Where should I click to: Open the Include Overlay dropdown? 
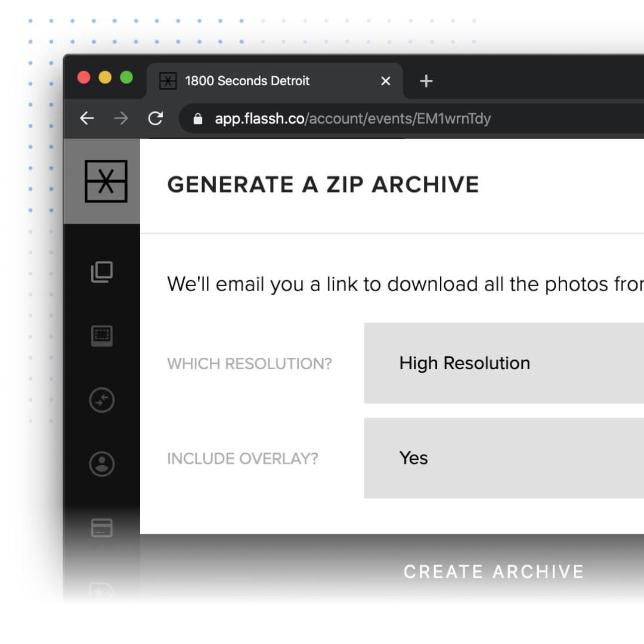(x=504, y=458)
